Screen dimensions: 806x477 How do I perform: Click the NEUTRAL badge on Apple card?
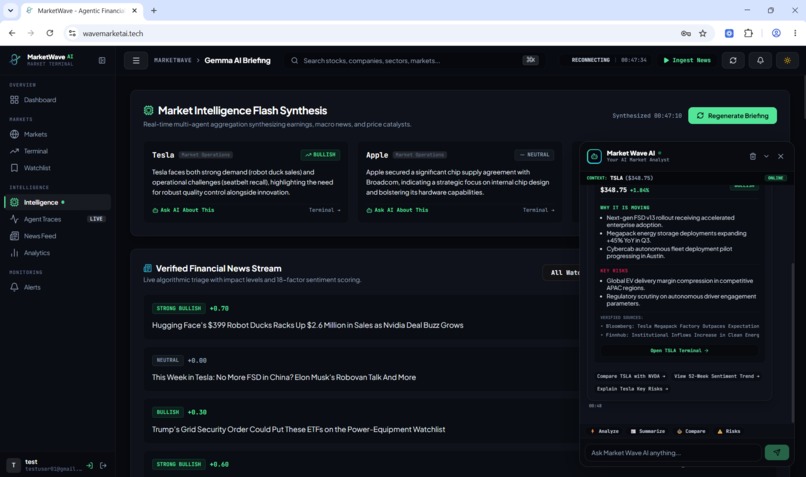click(x=534, y=155)
